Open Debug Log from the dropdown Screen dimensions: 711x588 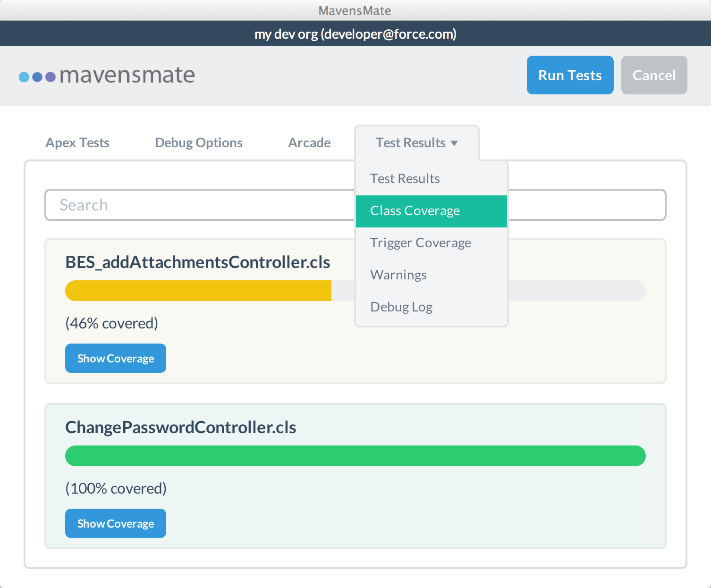(432, 307)
